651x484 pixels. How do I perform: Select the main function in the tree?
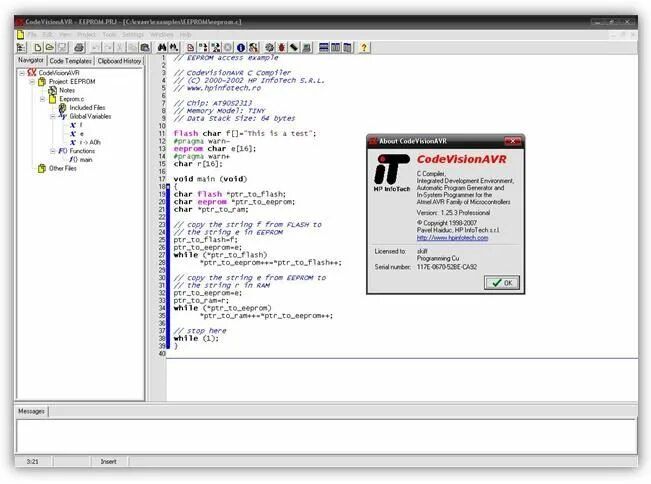86,160
